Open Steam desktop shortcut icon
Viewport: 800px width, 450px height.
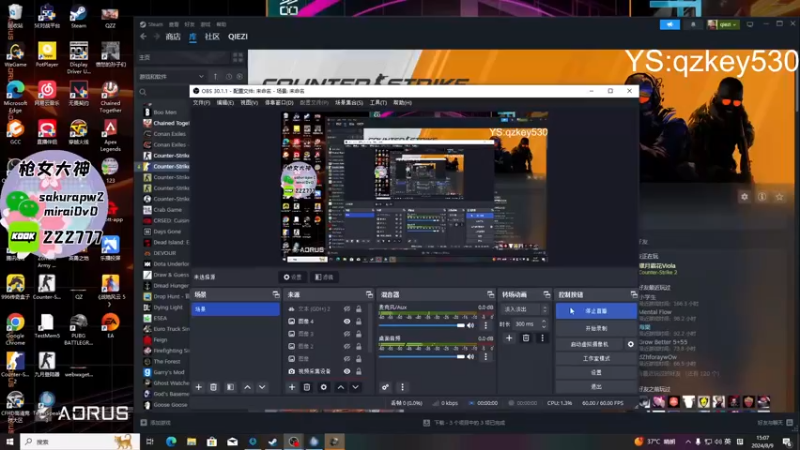pos(79,15)
